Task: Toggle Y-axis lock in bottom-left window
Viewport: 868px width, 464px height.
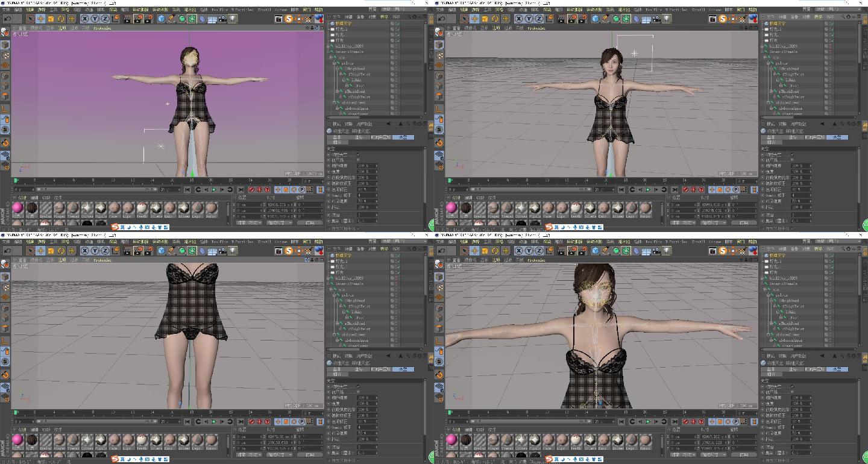Action: 95,251
